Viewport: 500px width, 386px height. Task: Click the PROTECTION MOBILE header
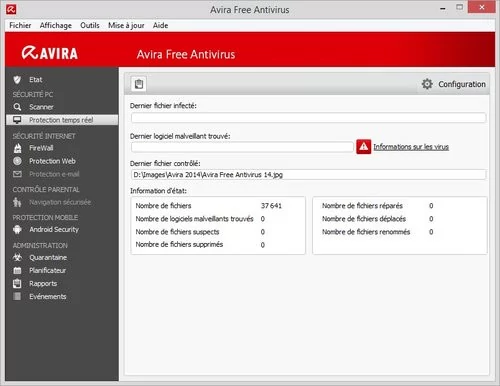pos(45,217)
